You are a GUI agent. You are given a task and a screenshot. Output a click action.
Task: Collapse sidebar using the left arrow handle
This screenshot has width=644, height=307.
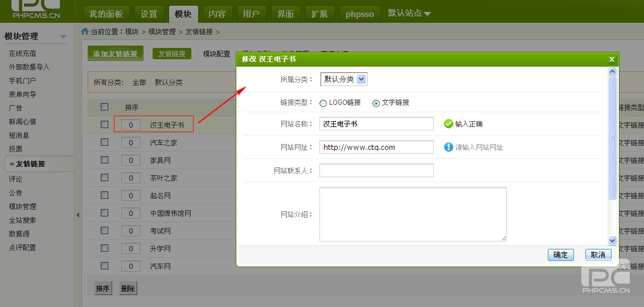77,215
